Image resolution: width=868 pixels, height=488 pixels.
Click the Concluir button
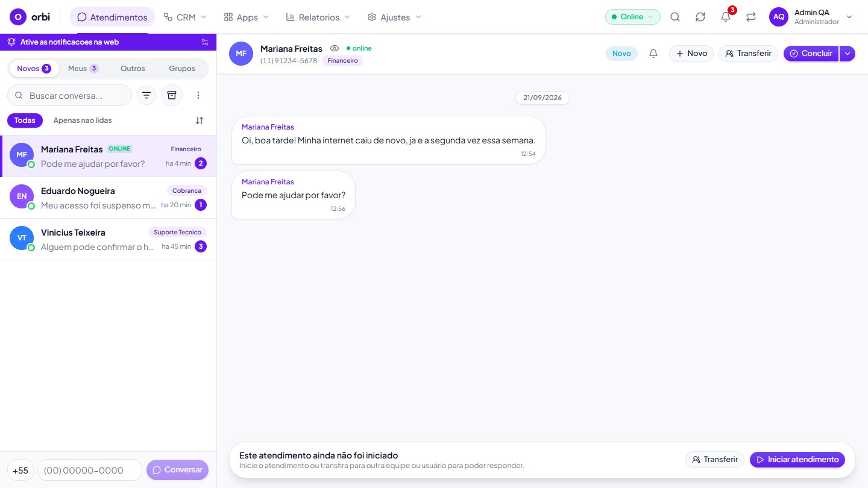tap(811, 54)
